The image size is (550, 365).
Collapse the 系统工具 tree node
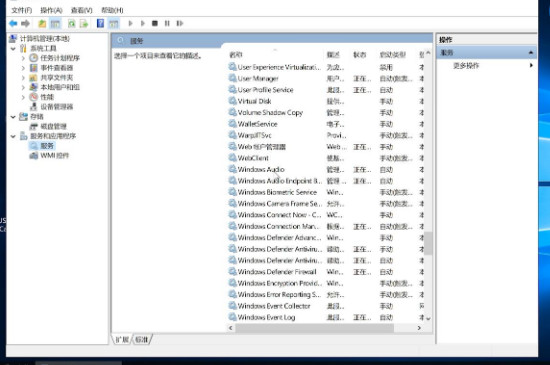pyautogui.click(x=13, y=48)
